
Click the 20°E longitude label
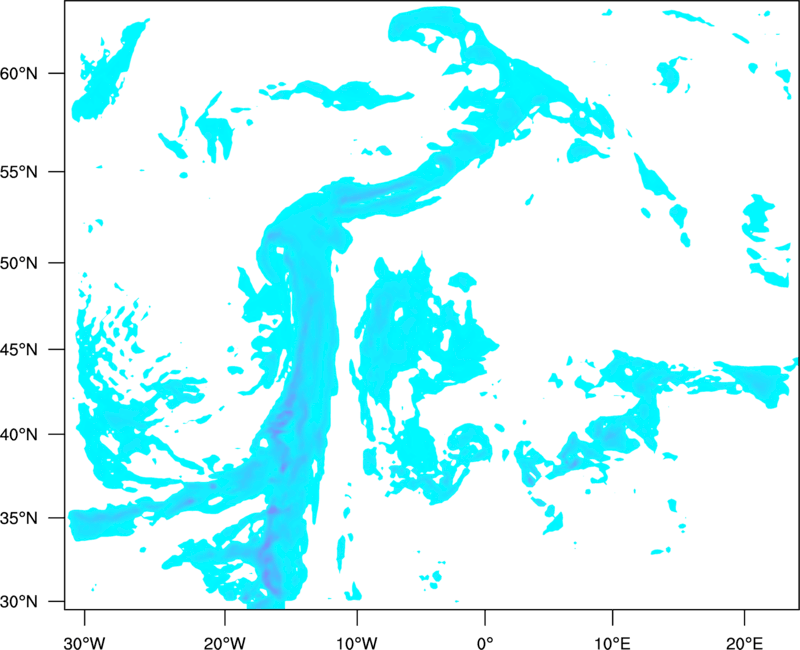pos(744,643)
